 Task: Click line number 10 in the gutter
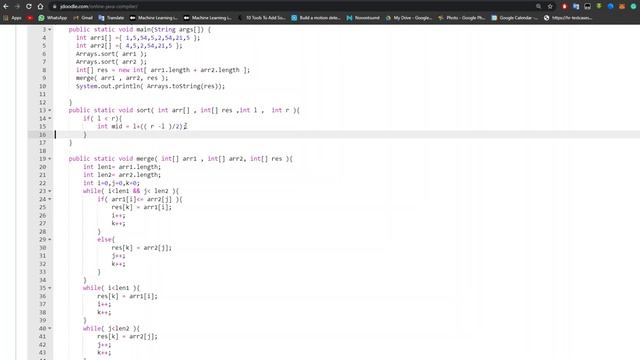coord(42,87)
